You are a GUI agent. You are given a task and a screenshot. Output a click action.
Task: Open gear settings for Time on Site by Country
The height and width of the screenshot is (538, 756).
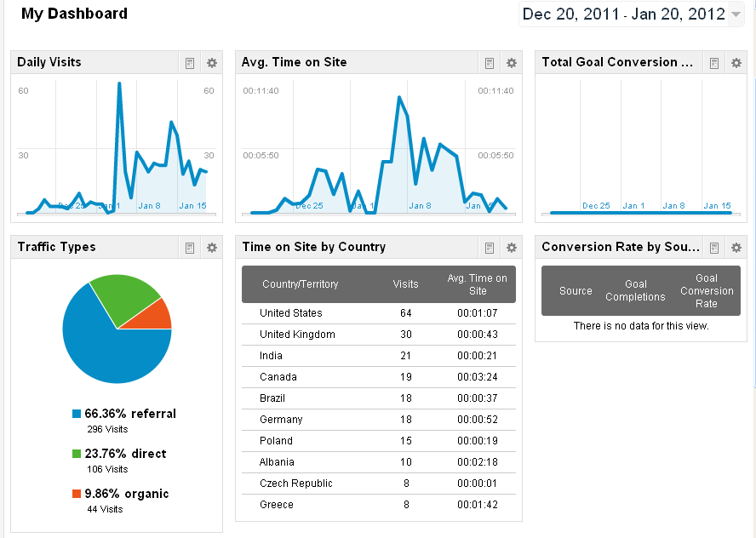(511, 248)
